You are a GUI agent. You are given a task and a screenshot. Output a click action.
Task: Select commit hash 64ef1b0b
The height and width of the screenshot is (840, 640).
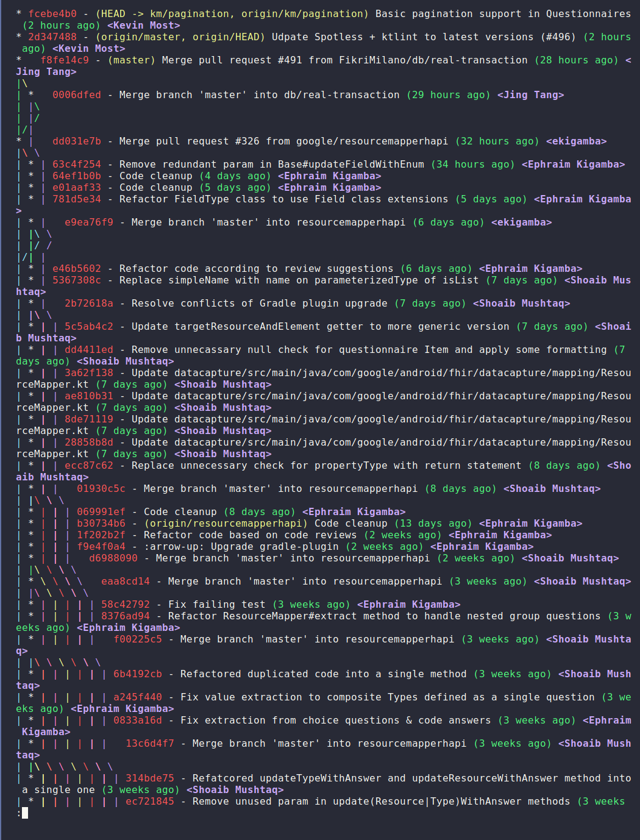point(77,176)
